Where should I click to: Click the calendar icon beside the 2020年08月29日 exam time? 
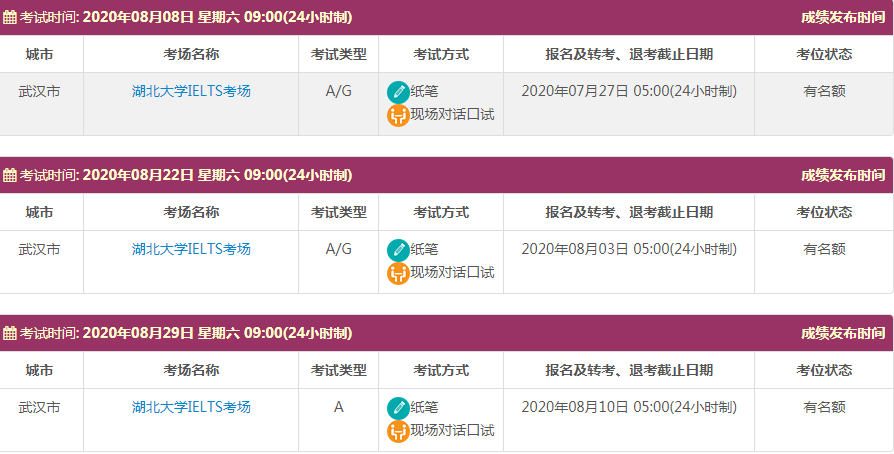(x=10, y=333)
